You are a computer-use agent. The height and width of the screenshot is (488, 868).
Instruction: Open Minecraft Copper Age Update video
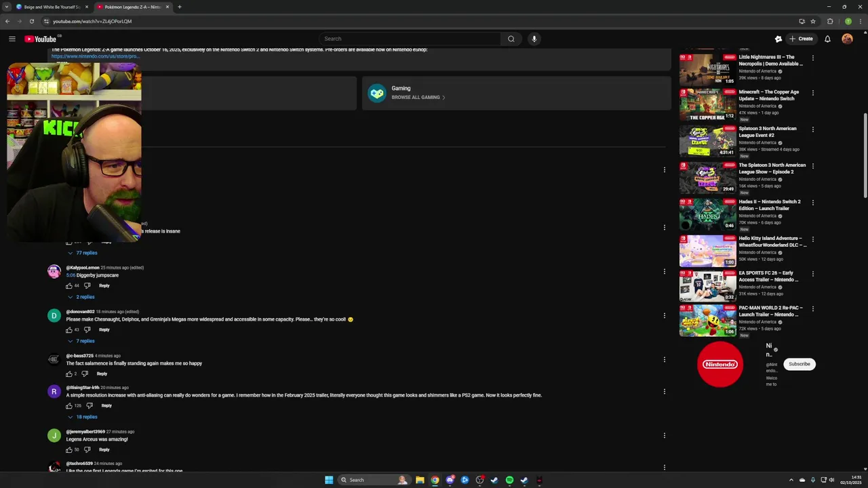click(x=708, y=104)
